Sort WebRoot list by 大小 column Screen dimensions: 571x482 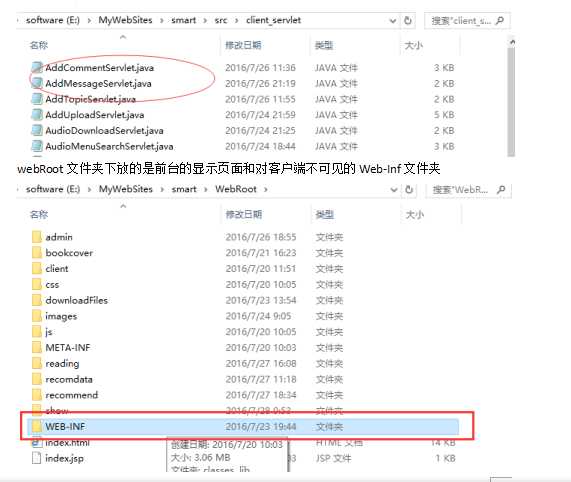[415, 214]
